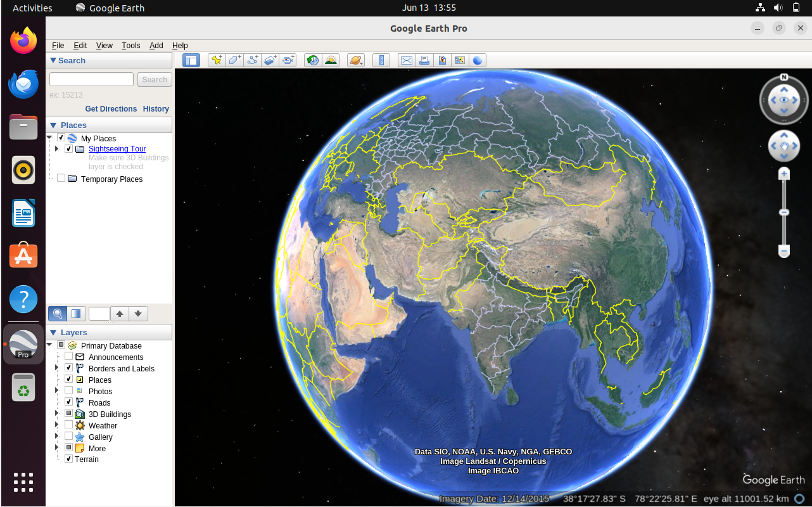View in Google Maps toolbar icon
Screen dimensions: 812x507
tap(460, 60)
